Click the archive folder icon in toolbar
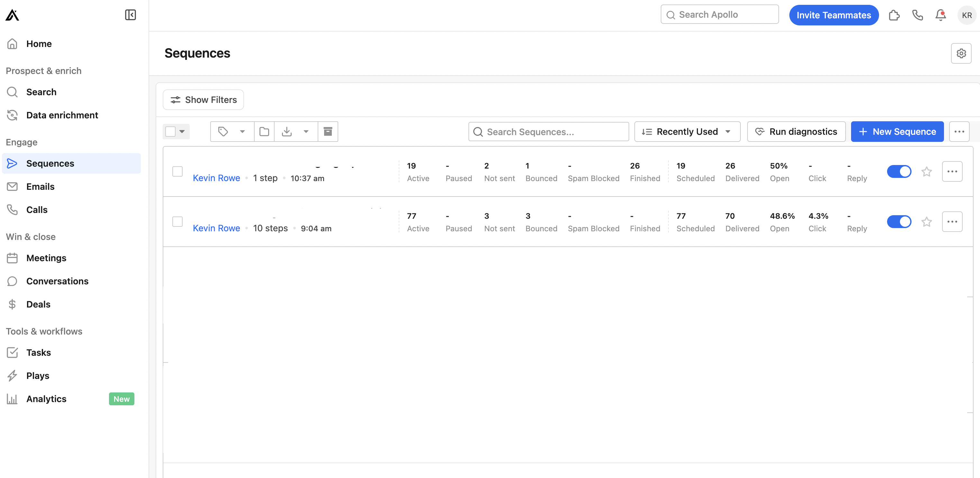980x478 pixels. (x=328, y=131)
